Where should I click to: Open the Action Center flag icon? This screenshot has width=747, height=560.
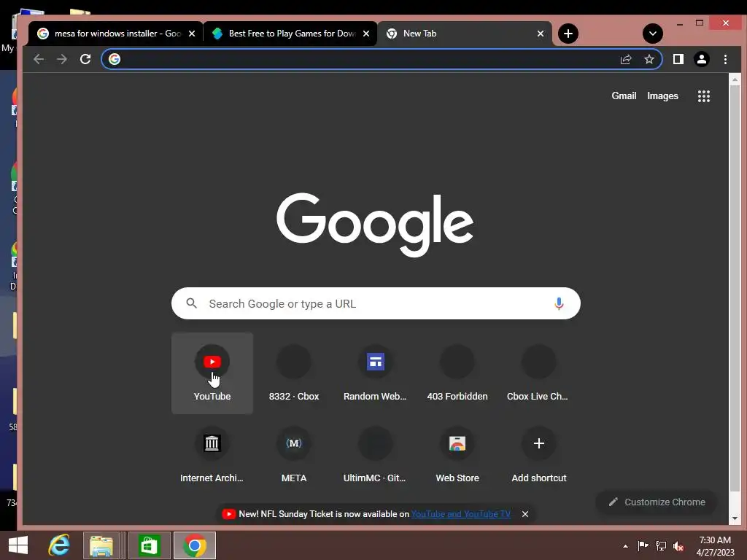click(x=643, y=546)
